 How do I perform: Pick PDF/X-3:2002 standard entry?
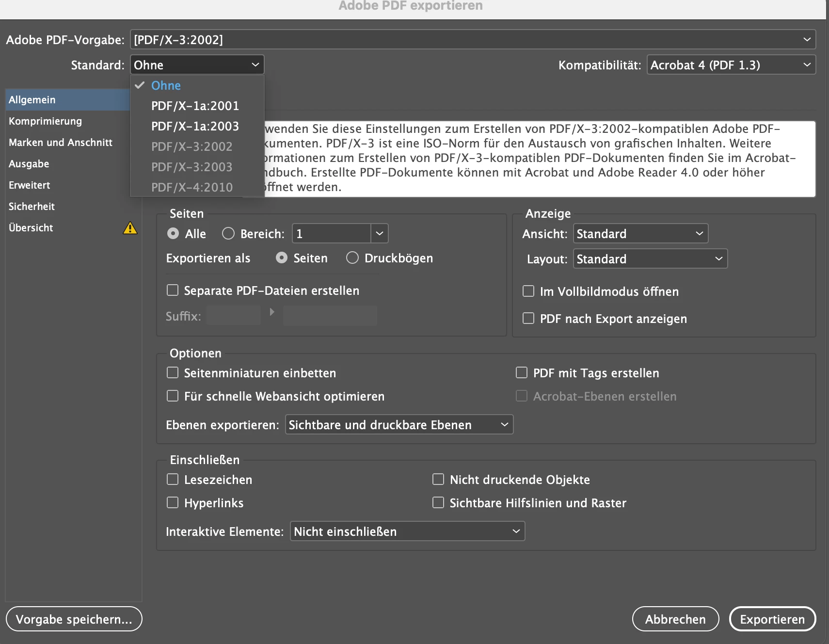(x=197, y=146)
